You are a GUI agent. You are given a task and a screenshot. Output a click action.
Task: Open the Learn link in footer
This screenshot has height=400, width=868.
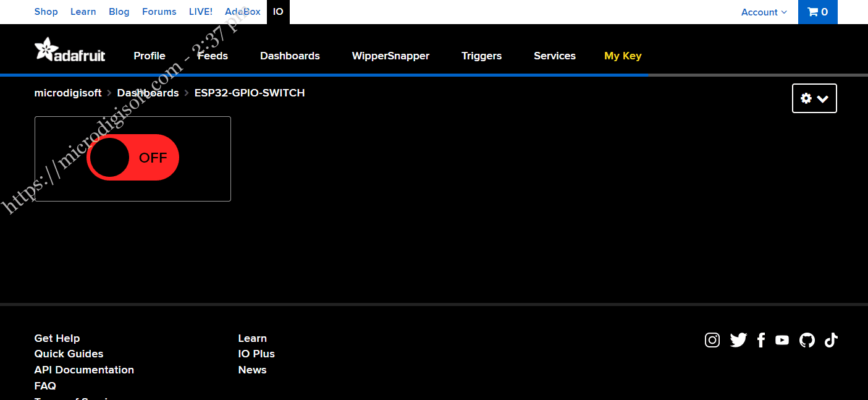(252, 338)
